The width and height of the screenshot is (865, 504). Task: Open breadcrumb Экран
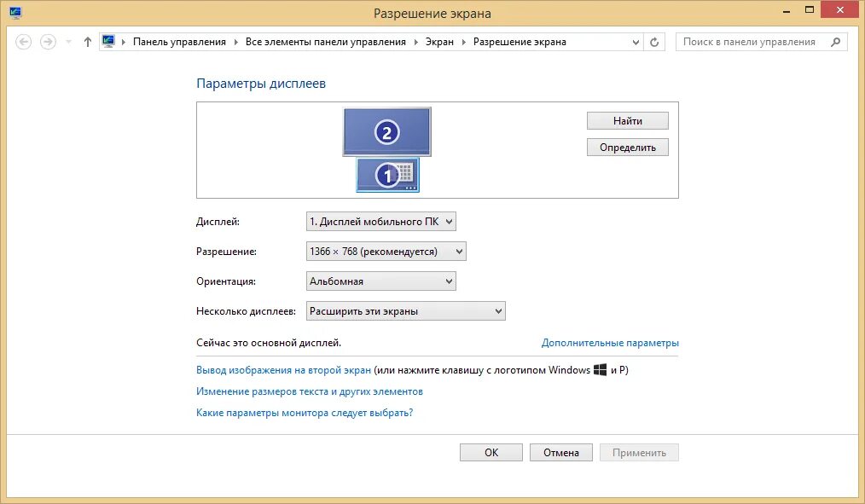pyautogui.click(x=439, y=42)
